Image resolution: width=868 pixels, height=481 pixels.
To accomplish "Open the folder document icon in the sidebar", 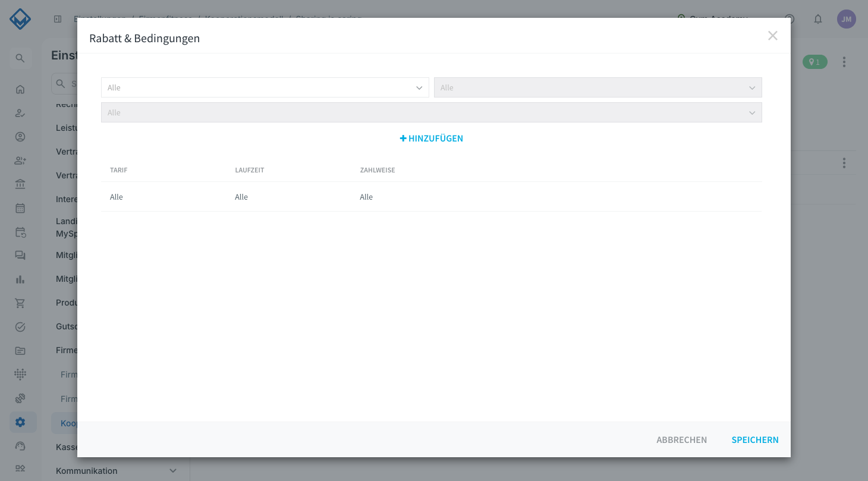I will (20, 351).
